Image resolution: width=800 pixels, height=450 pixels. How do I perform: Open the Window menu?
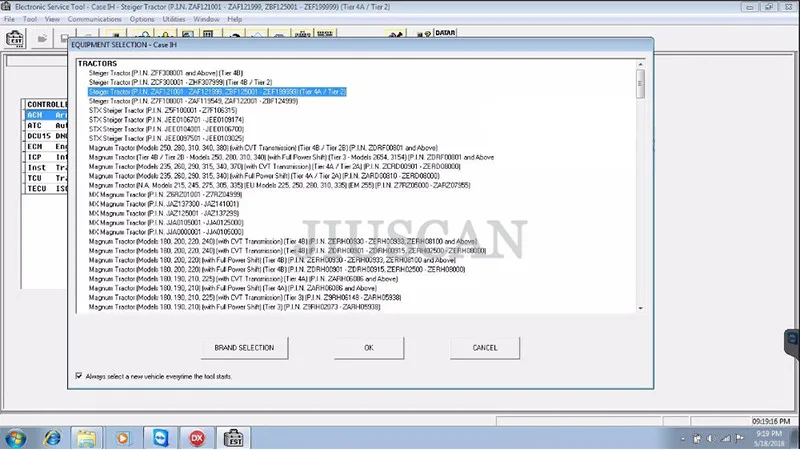click(206, 19)
